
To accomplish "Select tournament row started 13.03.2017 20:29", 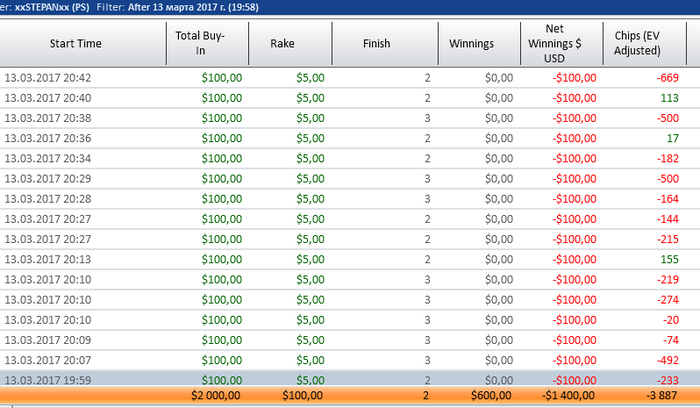I will [350, 179].
